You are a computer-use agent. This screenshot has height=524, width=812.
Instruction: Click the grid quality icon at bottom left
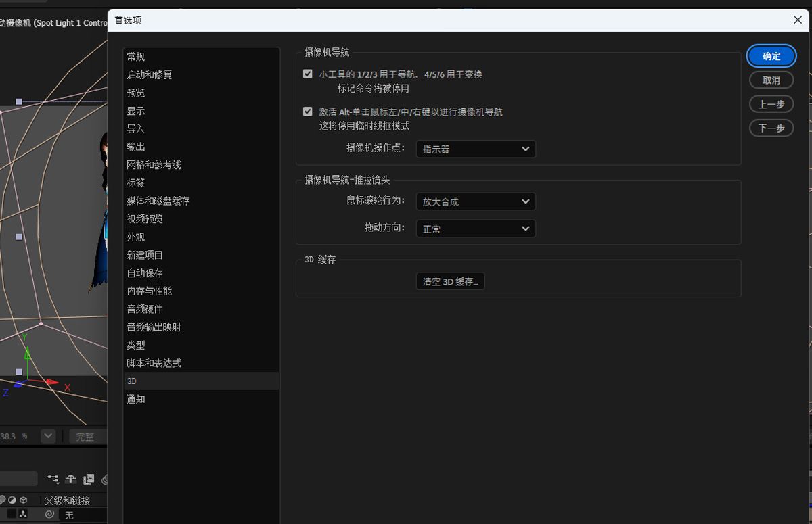click(x=12, y=515)
